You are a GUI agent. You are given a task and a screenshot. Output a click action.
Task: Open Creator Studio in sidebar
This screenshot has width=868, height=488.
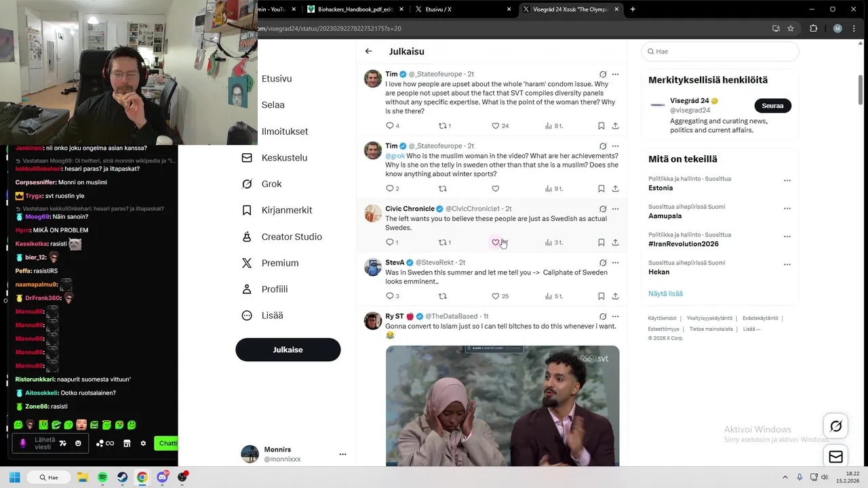tap(282, 237)
